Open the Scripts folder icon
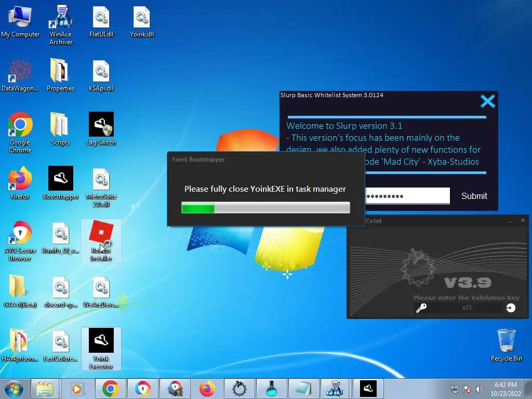 tap(60, 129)
